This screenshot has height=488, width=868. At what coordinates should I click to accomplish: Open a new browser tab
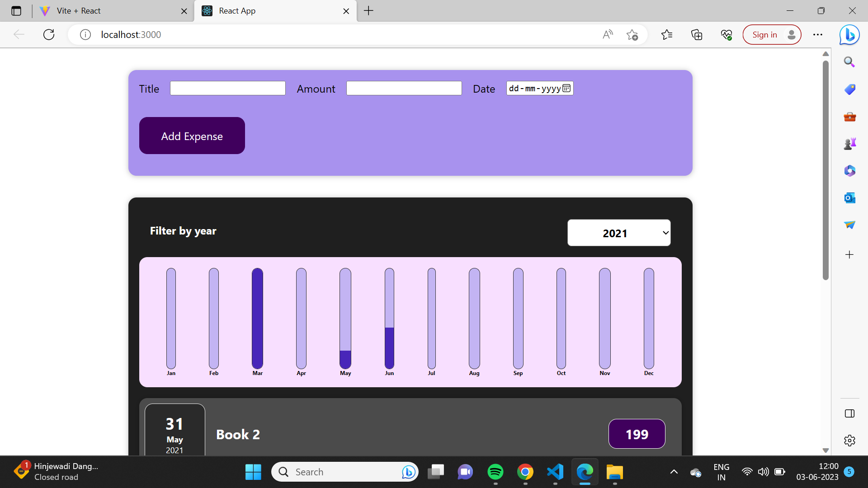pyautogui.click(x=368, y=11)
